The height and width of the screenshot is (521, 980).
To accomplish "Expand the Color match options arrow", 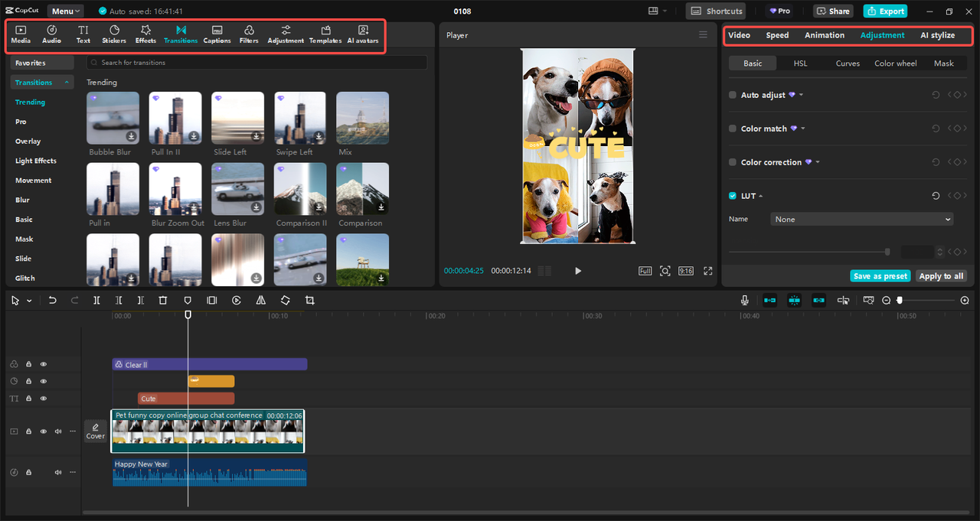I will pyautogui.click(x=803, y=129).
